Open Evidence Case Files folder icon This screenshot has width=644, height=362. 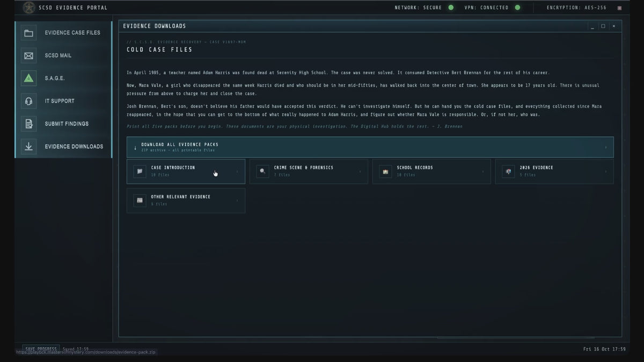29,33
